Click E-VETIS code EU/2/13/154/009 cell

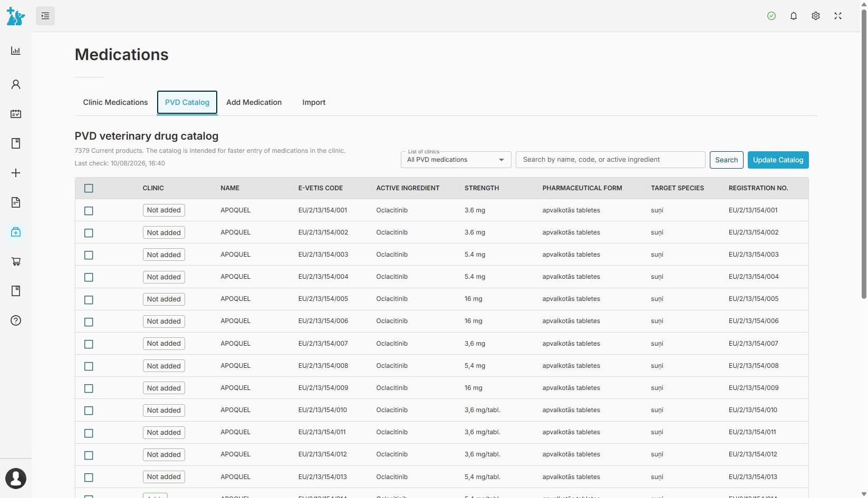[323, 388]
